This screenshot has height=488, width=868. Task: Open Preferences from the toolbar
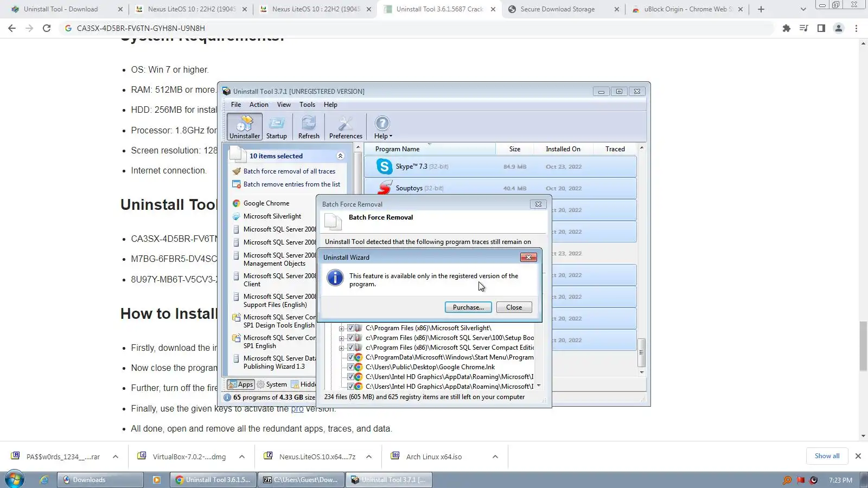[x=346, y=127]
